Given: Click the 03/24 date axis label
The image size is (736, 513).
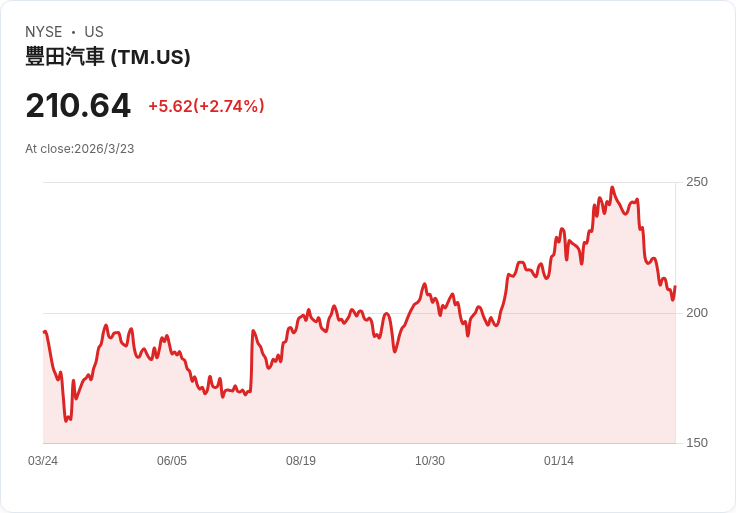Looking at the screenshot, I should point(43,461).
